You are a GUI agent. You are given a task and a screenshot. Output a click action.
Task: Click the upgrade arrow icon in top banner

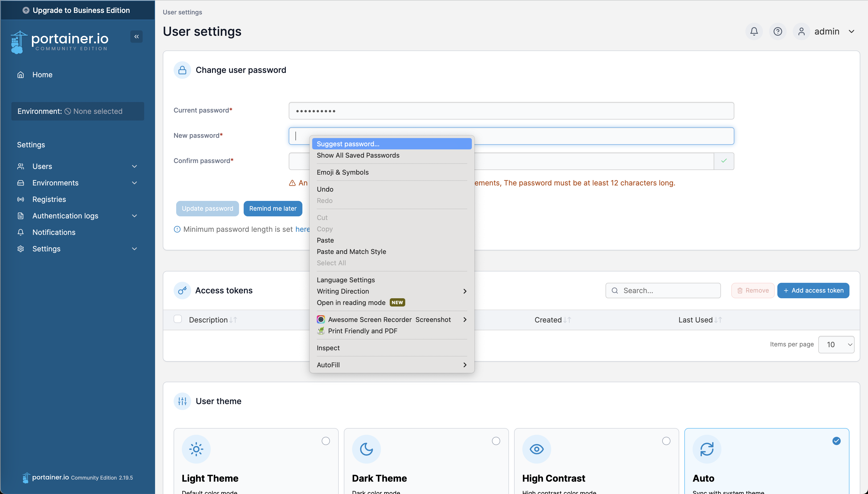[x=26, y=10]
